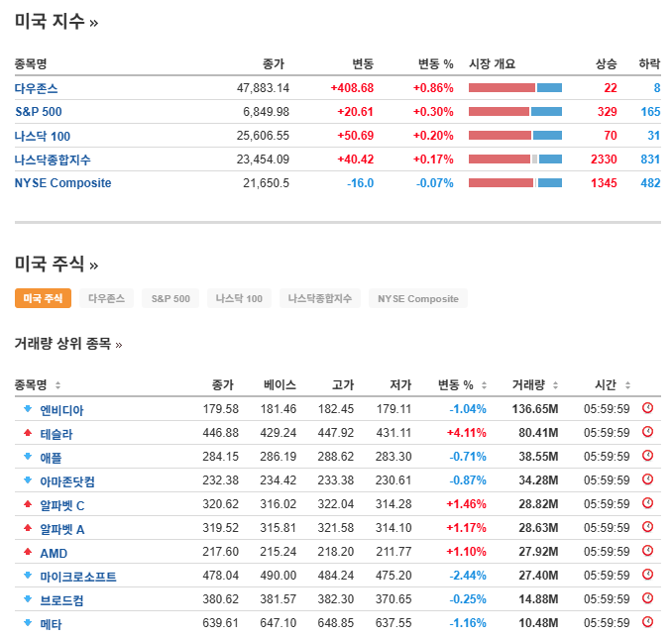Click the clock icon in the 알파벳 A row
The height and width of the screenshot is (638, 672).
pos(647,527)
